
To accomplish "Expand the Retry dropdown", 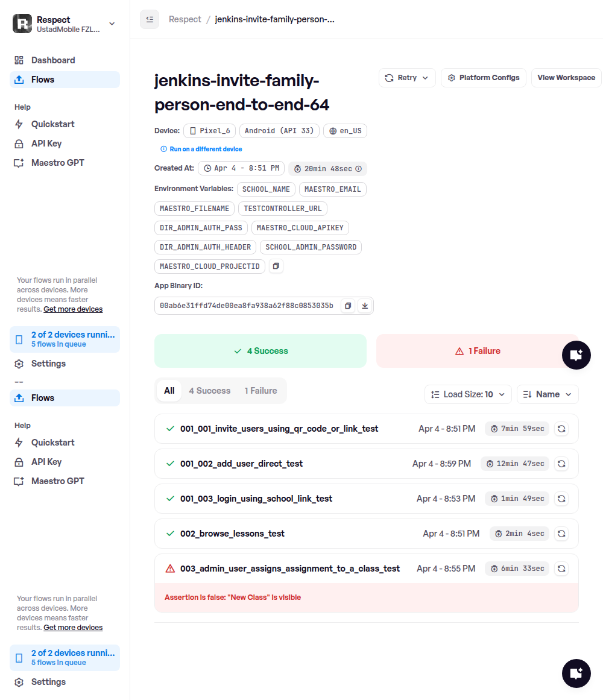I will (407, 78).
